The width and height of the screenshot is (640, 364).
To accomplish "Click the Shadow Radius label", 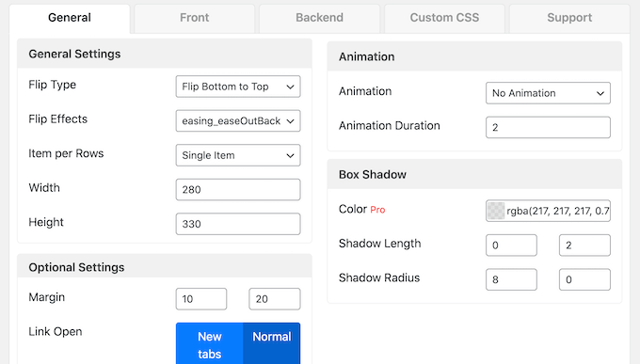I will pyautogui.click(x=379, y=277).
